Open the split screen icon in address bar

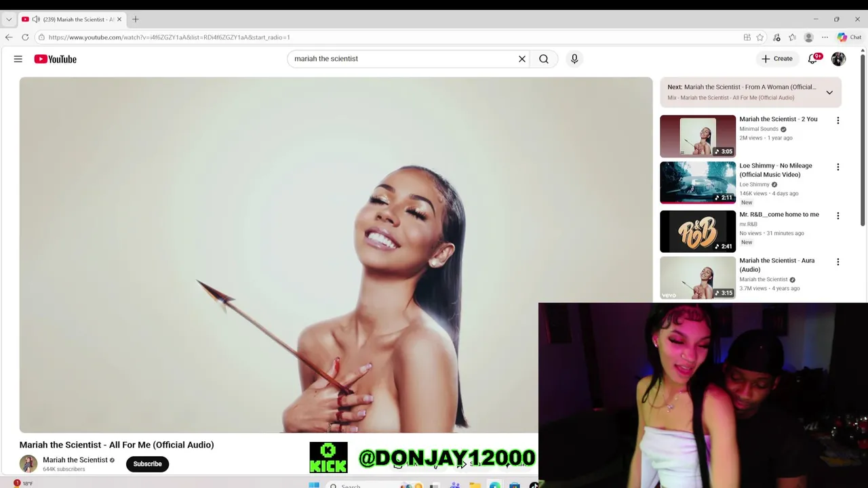pyautogui.click(x=747, y=37)
